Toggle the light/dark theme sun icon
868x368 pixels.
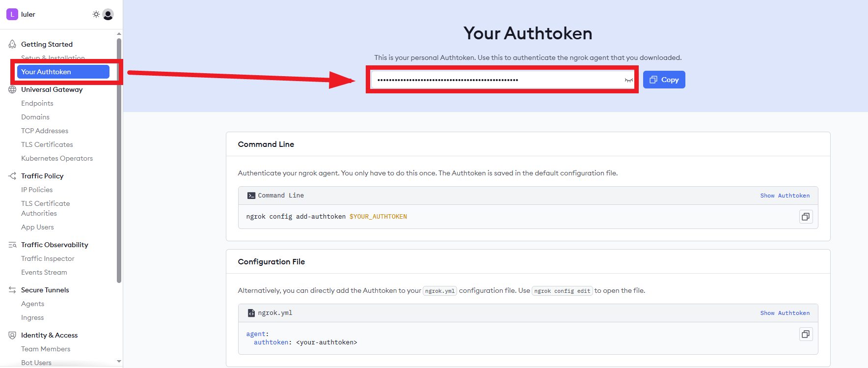click(x=96, y=14)
